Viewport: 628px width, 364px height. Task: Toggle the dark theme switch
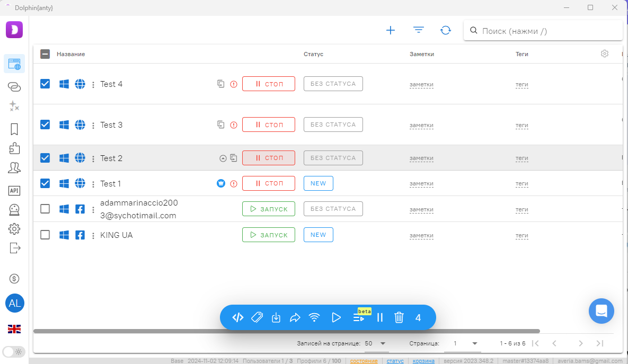14,351
